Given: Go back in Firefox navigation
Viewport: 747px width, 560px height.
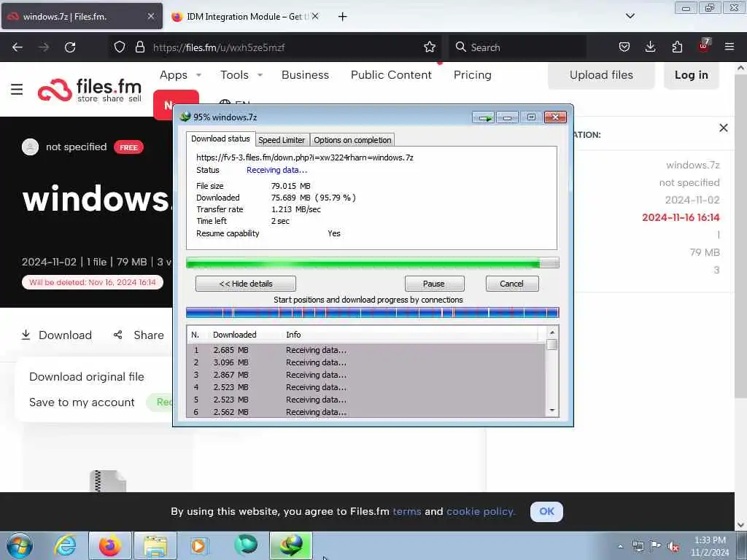Looking at the screenshot, I should pos(18,47).
